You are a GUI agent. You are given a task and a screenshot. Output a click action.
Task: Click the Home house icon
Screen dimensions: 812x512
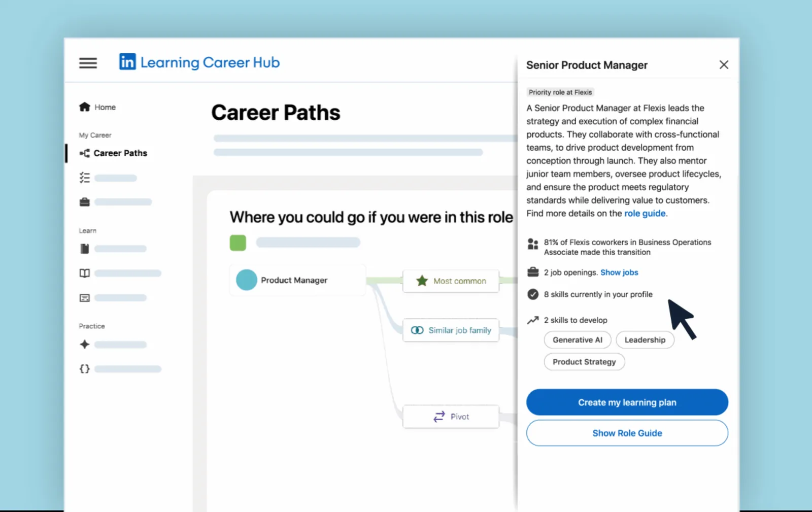85,107
